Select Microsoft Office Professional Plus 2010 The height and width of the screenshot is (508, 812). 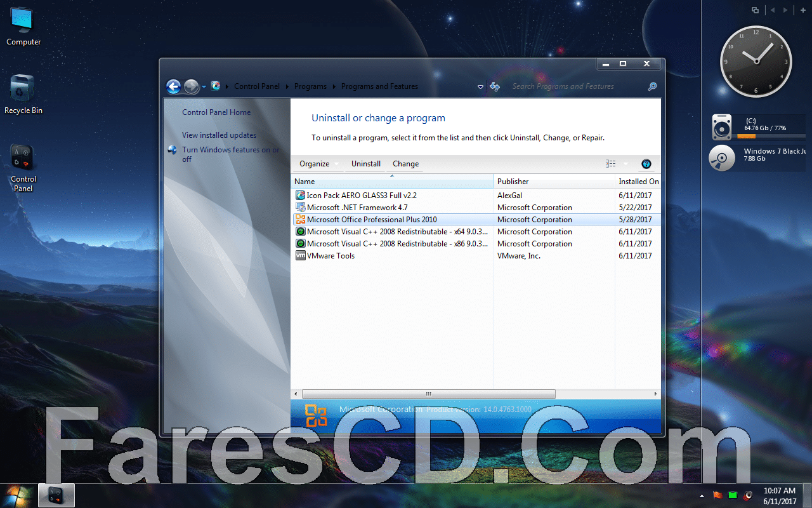pos(372,220)
